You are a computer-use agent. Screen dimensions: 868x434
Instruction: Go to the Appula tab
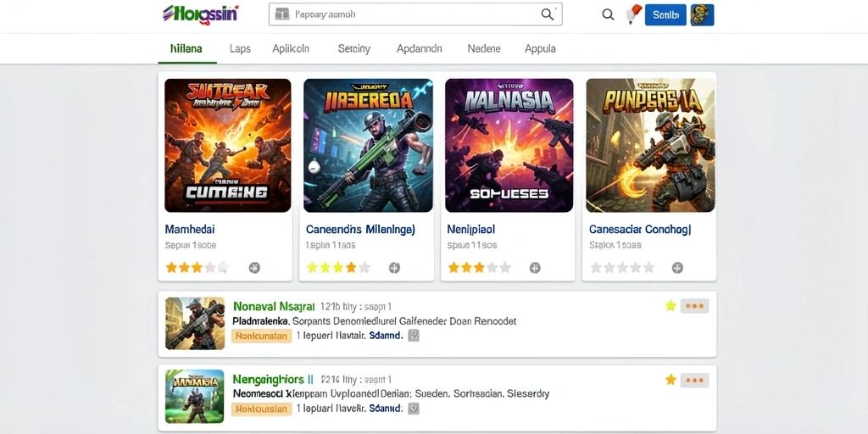point(540,48)
